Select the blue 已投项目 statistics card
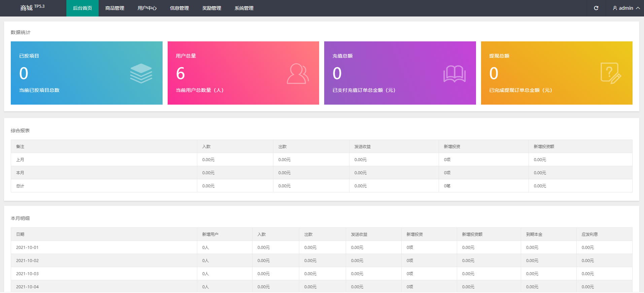 pyautogui.click(x=87, y=73)
